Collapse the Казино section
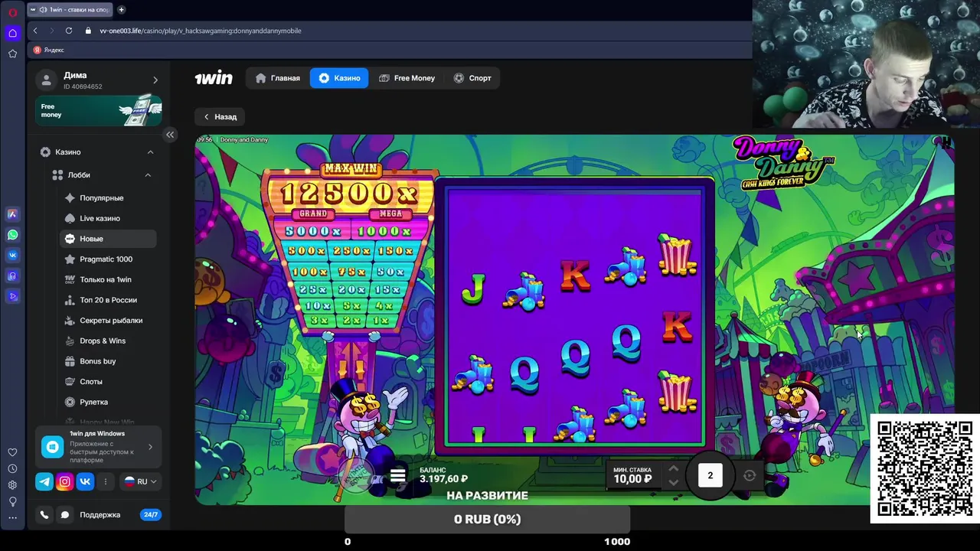Image resolution: width=980 pixels, height=551 pixels. tap(150, 152)
